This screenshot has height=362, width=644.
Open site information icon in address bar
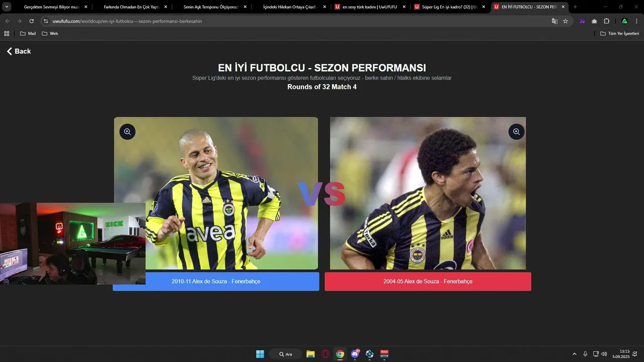click(46, 21)
